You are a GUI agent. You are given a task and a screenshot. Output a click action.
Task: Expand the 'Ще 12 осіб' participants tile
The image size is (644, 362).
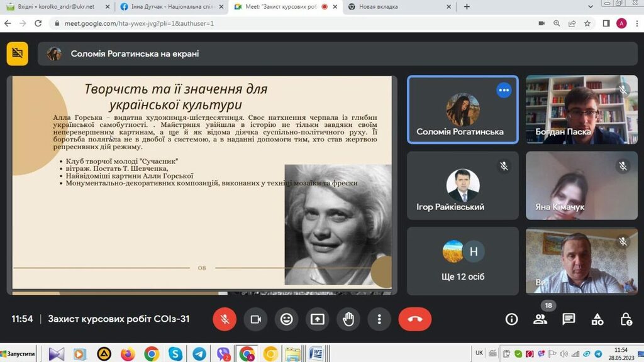[462, 261]
